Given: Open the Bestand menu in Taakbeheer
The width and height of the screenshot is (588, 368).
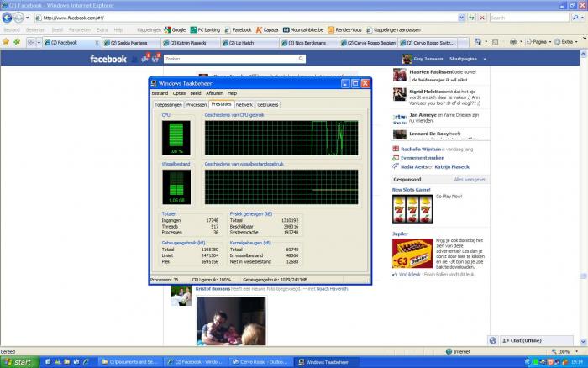Looking at the screenshot, I should [x=160, y=93].
